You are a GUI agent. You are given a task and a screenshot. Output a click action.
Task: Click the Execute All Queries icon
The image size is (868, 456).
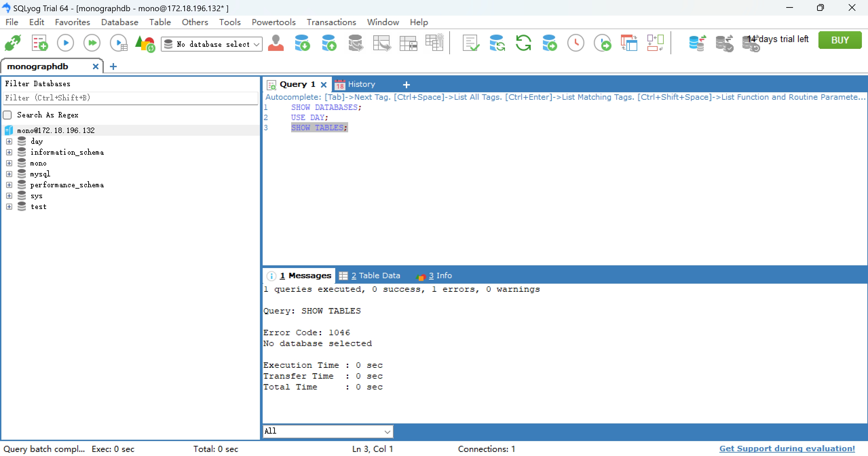(92, 43)
